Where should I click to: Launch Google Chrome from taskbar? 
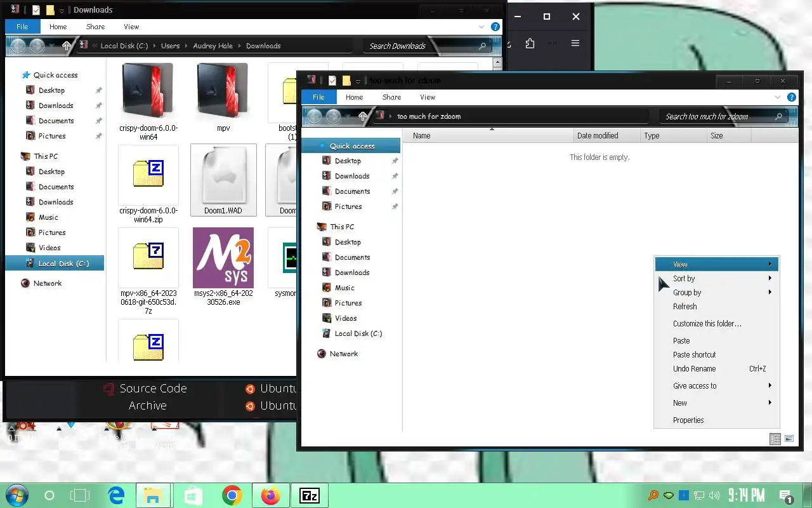tap(232, 495)
